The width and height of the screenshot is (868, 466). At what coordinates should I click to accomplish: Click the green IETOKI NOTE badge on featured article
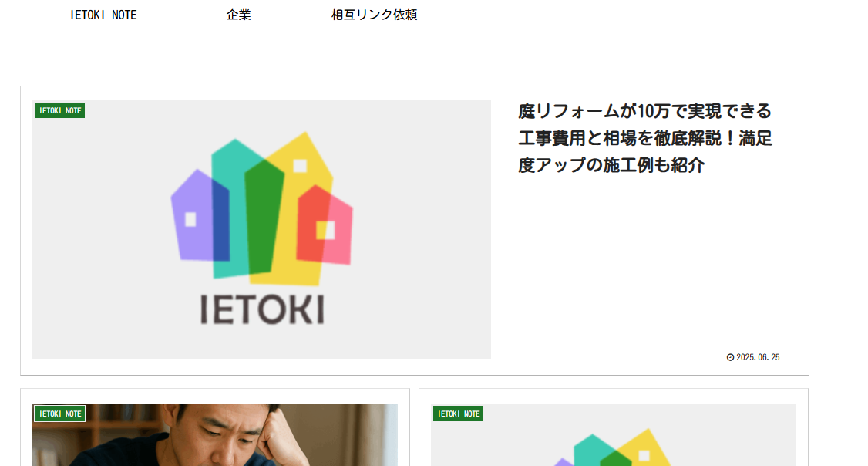coord(60,110)
